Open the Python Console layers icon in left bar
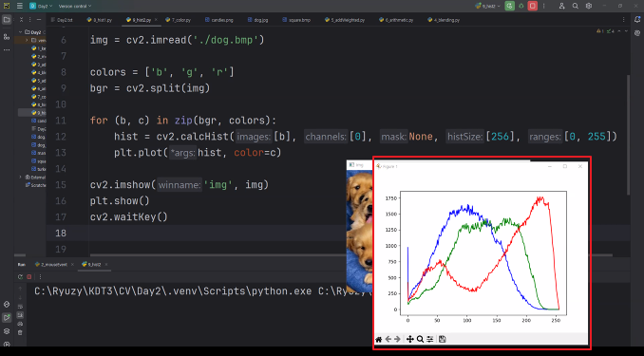Screen dimensions: 644x356 coord(7,331)
